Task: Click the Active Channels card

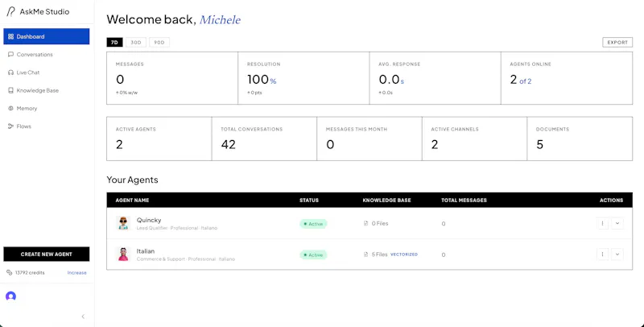Action: (474, 139)
